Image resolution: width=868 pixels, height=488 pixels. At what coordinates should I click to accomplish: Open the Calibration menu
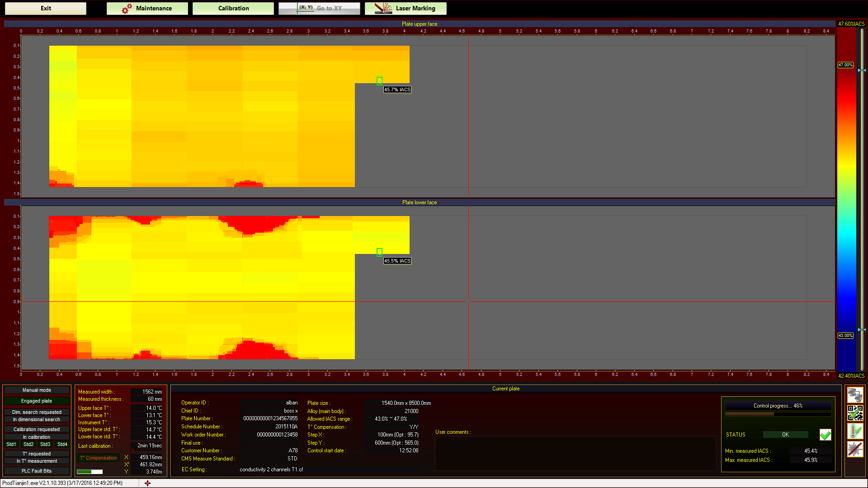pyautogui.click(x=233, y=8)
